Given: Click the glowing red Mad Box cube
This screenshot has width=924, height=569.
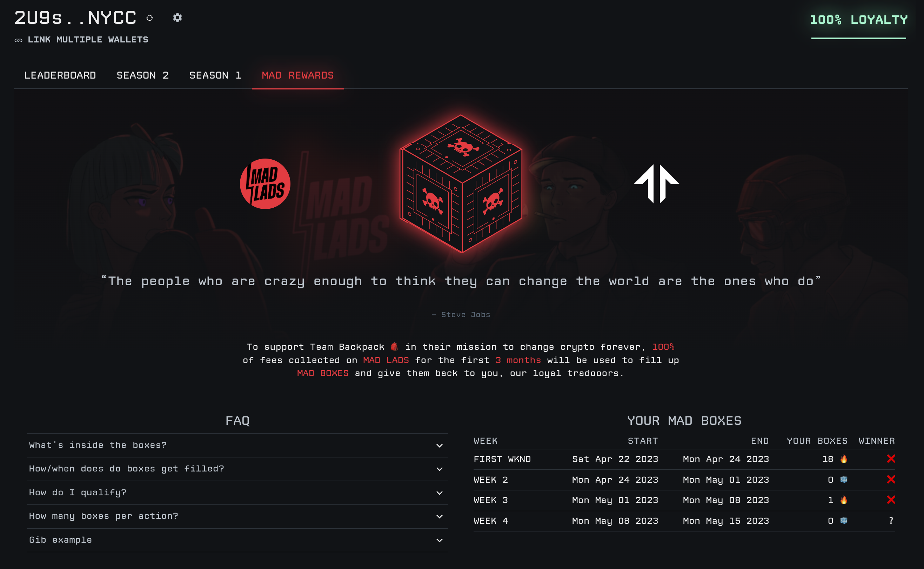Looking at the screenshot, I should pyautogui.click(x=461, y=184).
